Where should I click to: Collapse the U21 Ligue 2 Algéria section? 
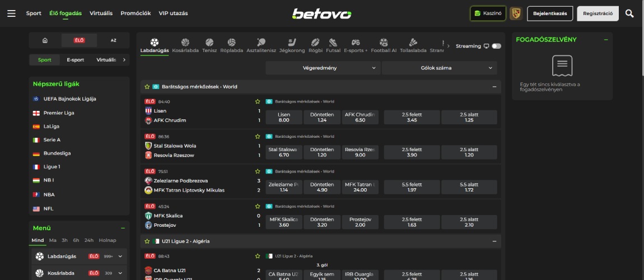coord(494,241)
